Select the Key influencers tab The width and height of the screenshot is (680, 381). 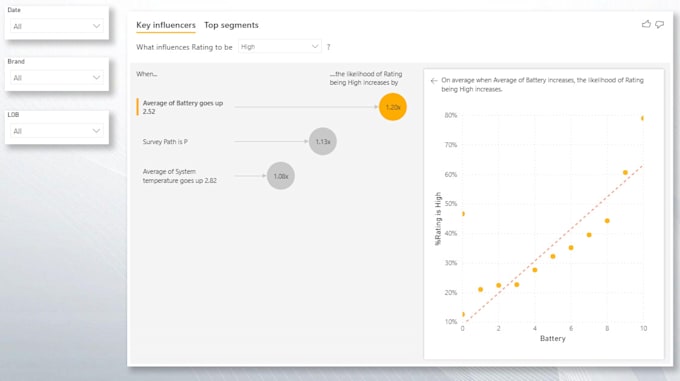point(166,25)
